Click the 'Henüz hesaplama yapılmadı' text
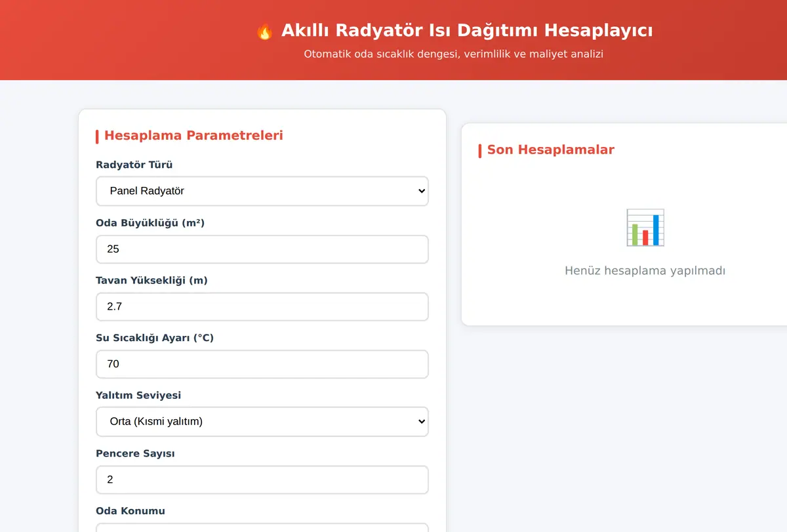The height and width of the screenshot is (532, 787). (x=645, y=270)
